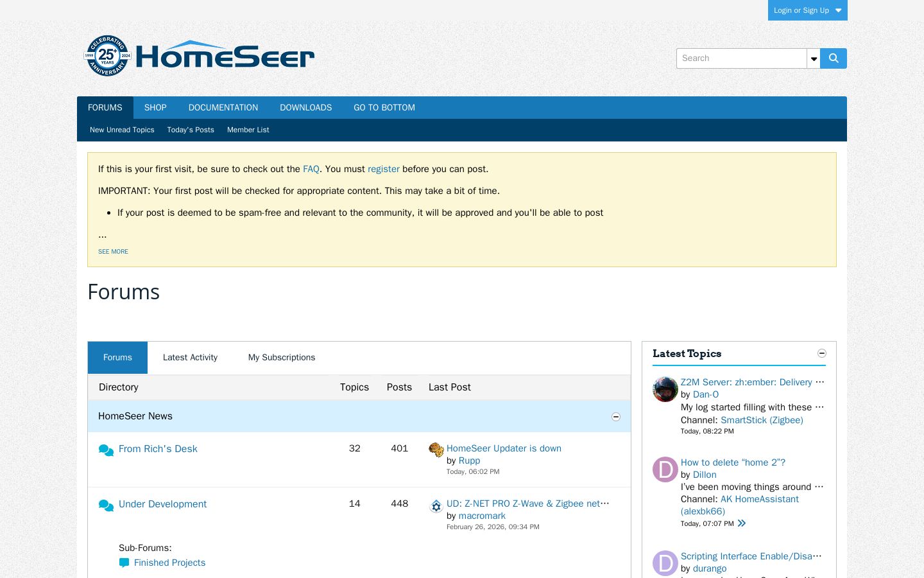This screenshot has width=924, height=578.
Task: Open the Under Development forum
Action: tap(162, 504)
